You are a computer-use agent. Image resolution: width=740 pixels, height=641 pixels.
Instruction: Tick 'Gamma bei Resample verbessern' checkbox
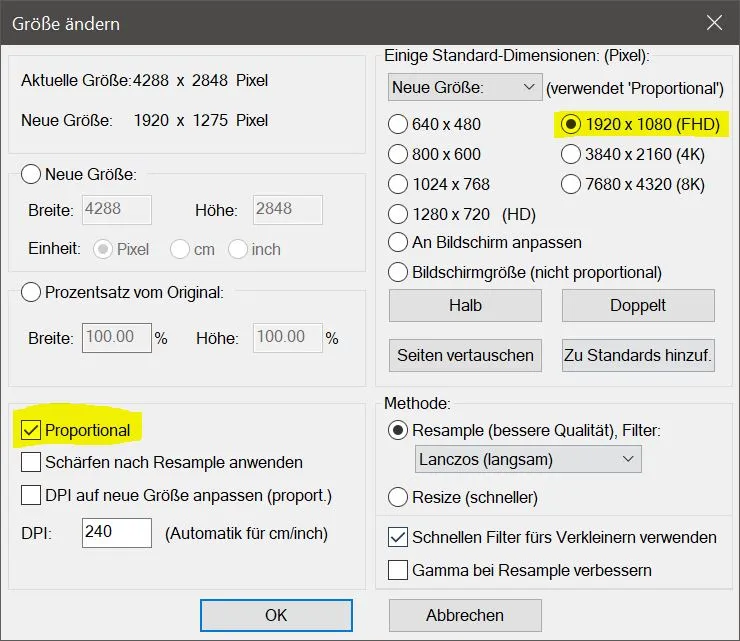click(398, 571)
